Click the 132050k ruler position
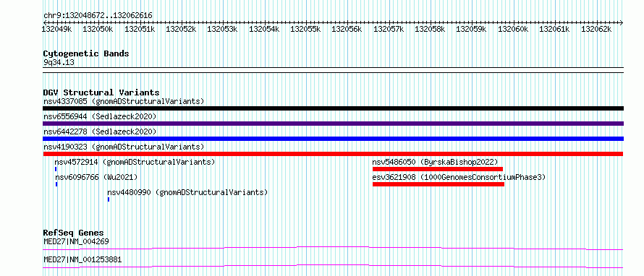 [98, 30]
